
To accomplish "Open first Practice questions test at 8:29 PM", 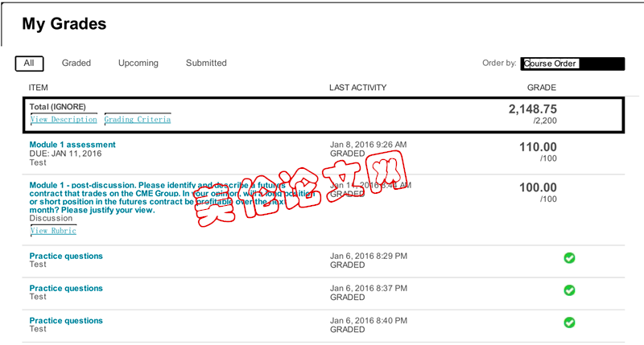I will [x=66, y=256].
